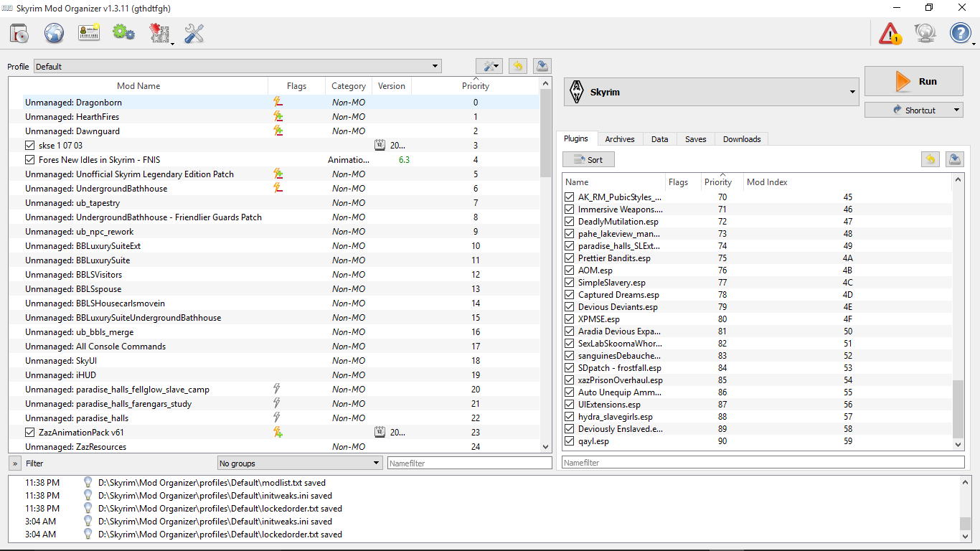Expand the Filter panel chevron
Image resolution: width=980 pixels, height=551 pixels.
pos(14,463)
